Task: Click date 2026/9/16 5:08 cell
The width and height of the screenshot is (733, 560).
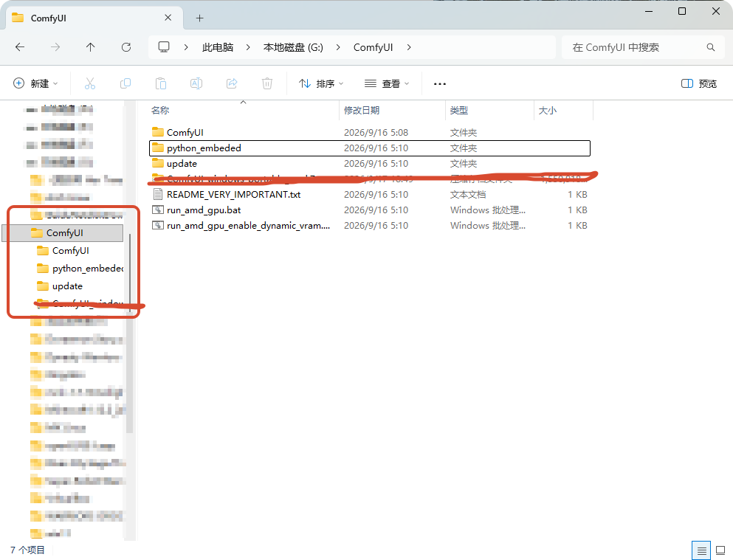Action: coord(376,133)
